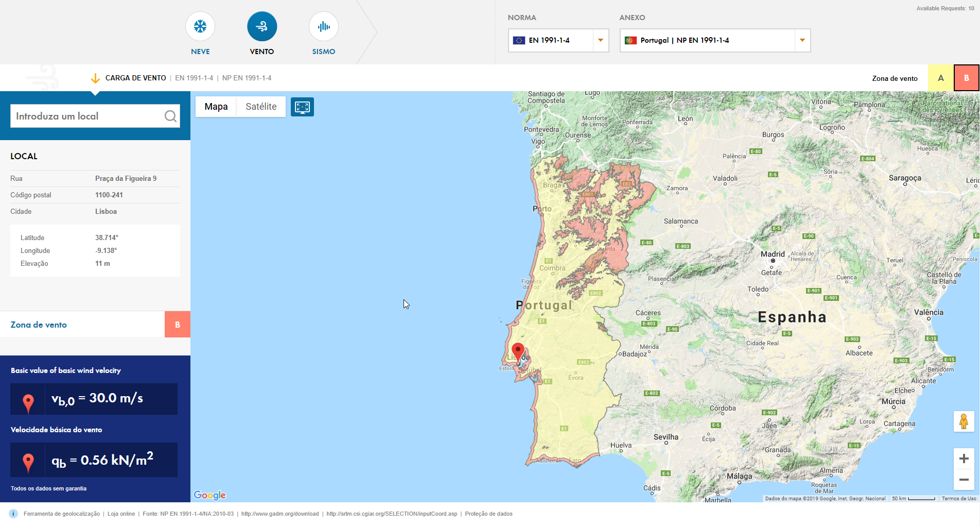Click the qb = 0.56 kN/m² value
980x526 pixels.
102,459
